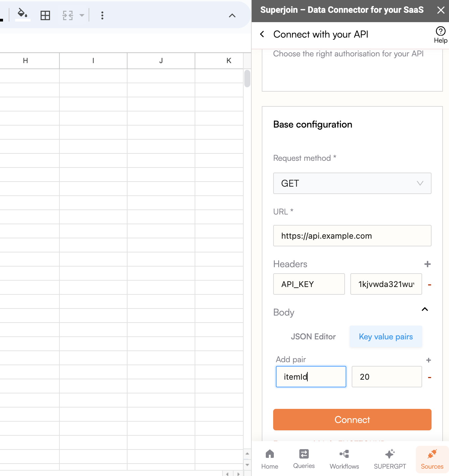Click the "Headers" section label
449x476 pixels.
(x=290, y=264)
